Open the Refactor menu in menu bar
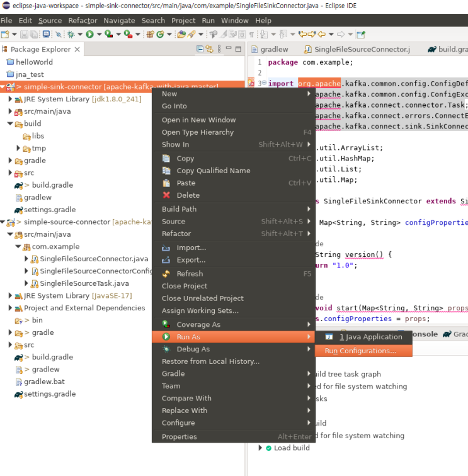 (x=83, y=20)
